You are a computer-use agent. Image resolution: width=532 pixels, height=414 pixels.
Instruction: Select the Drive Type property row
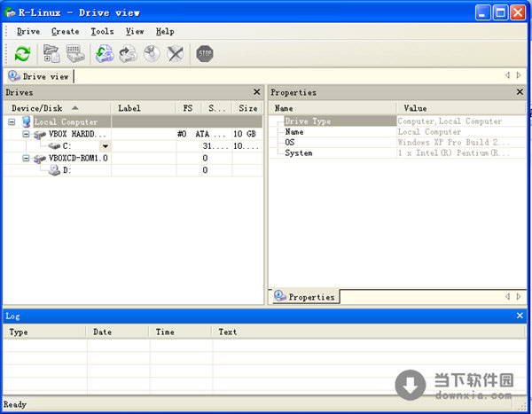click(397, 121)
